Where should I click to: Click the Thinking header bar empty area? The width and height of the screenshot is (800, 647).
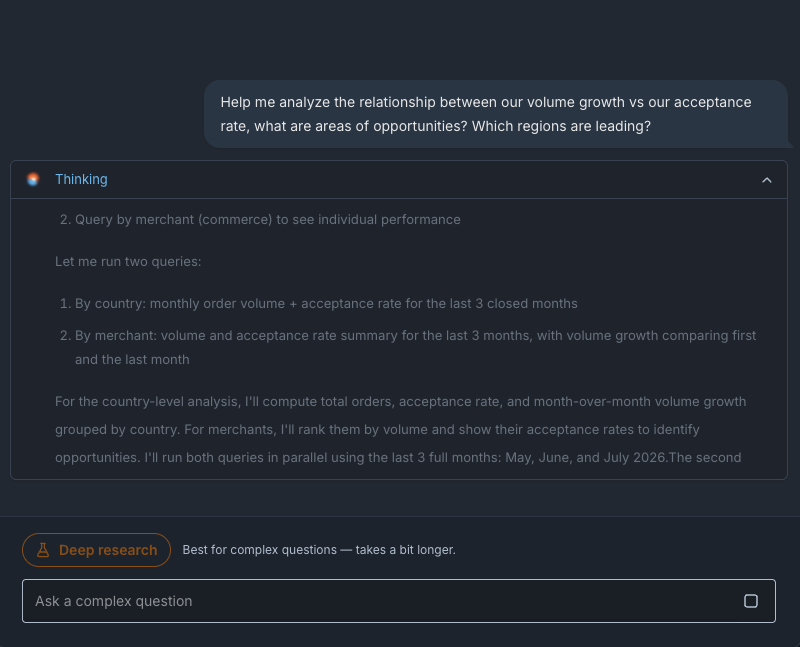coord(434,180)
